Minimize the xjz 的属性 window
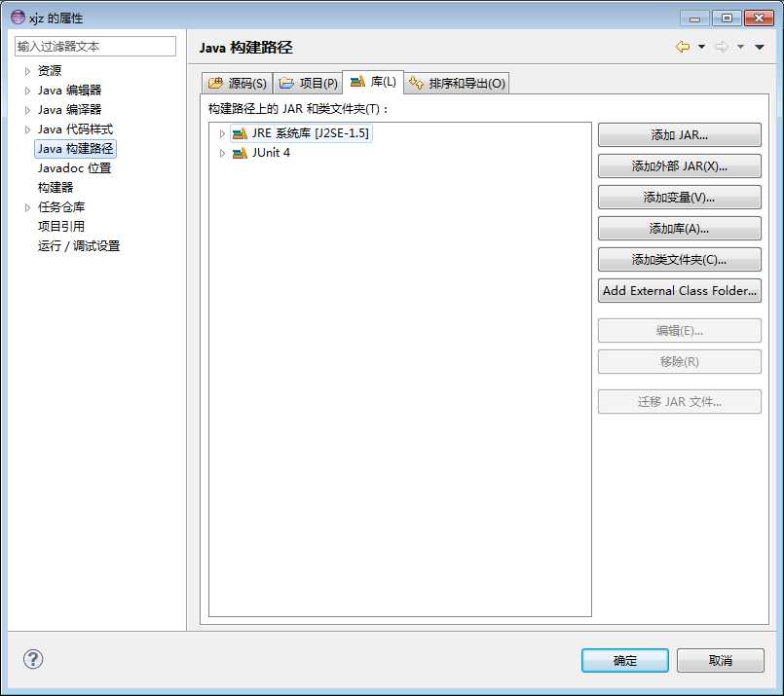The image size is (784, 696). (x=694, y=18)
